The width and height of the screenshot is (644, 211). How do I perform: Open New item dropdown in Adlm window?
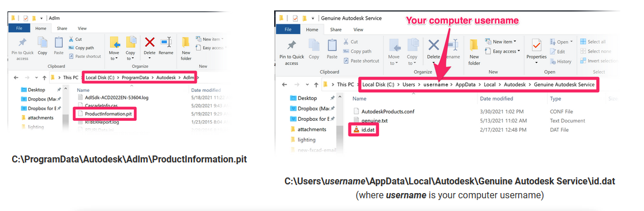point(209,39)
